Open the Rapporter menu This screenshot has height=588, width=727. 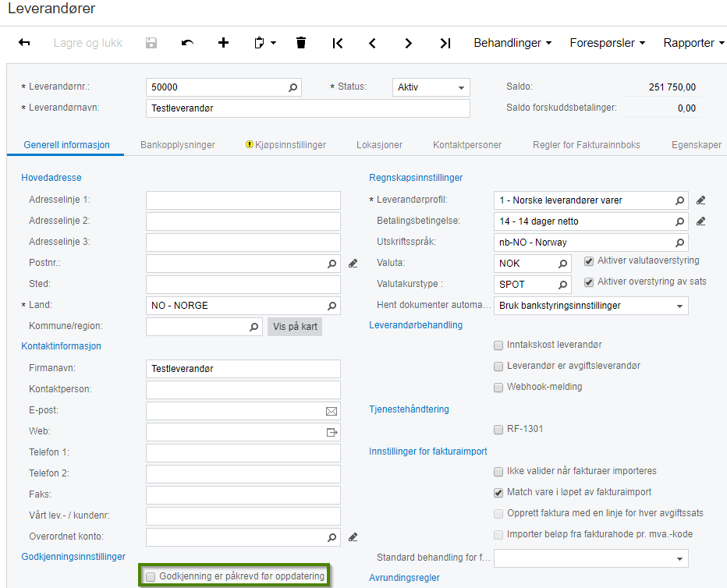(693, 43)
